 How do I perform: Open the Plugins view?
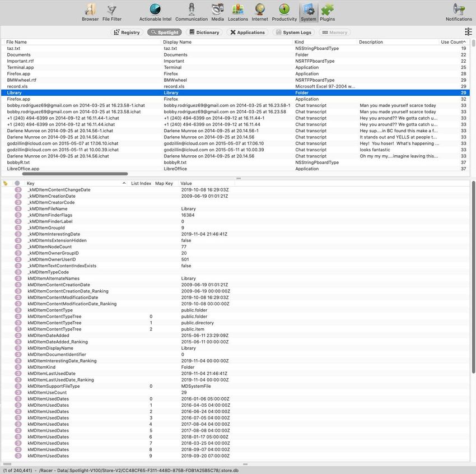point(327,12)
